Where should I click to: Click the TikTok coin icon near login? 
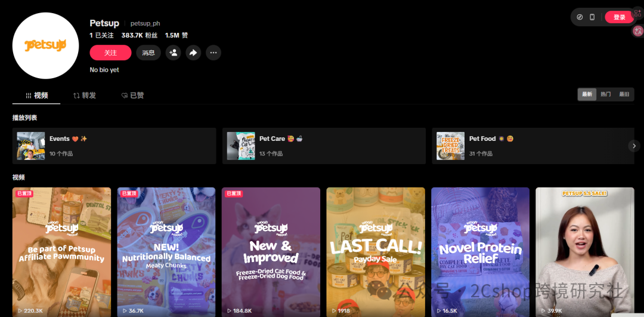(580, 17)
